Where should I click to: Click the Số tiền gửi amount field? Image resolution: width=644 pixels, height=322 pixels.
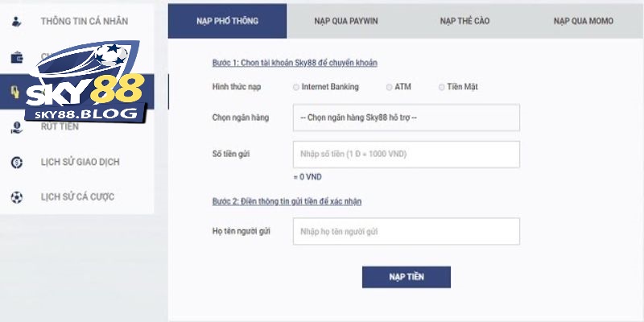[x=406, y=155]
